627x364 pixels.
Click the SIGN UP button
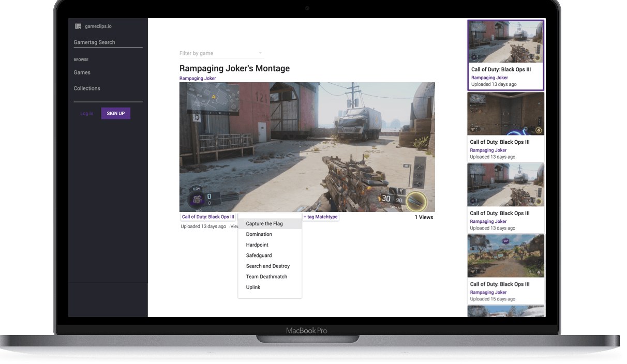pos(116,113)
